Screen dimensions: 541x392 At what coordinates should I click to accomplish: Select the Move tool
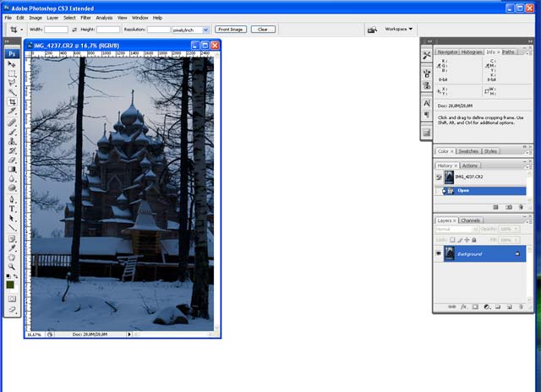click(x=13, y=64)
